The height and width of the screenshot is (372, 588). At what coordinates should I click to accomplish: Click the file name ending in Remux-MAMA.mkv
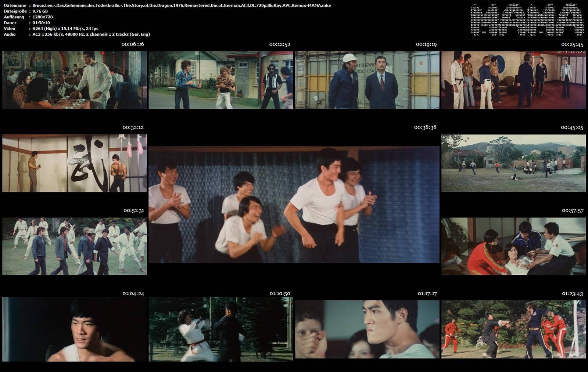pyautogui.click(x=182, y=6)
